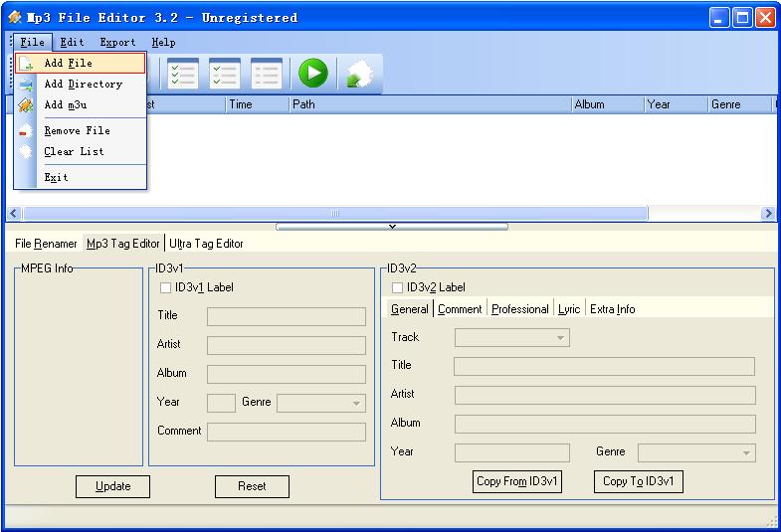Click the unchecked list toolbar icon
Image resolution: width=781 pixels, height=532 pixels.
coord(266,74)
